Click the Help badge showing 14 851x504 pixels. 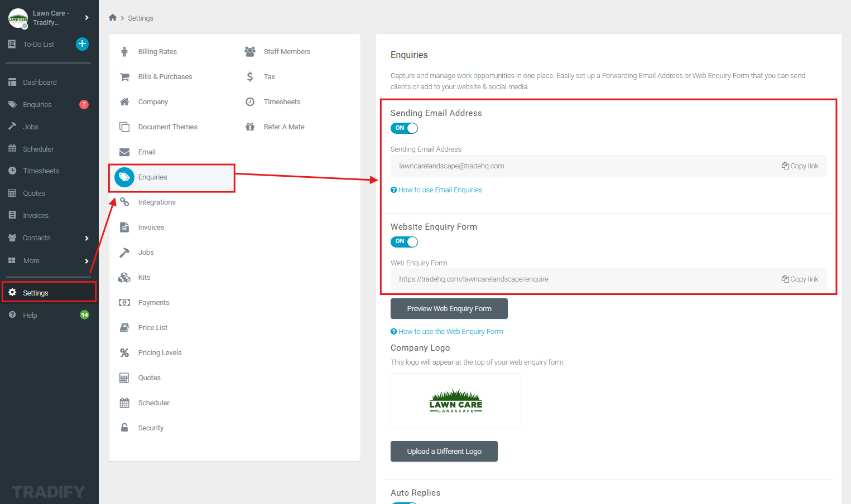point(84,315)
